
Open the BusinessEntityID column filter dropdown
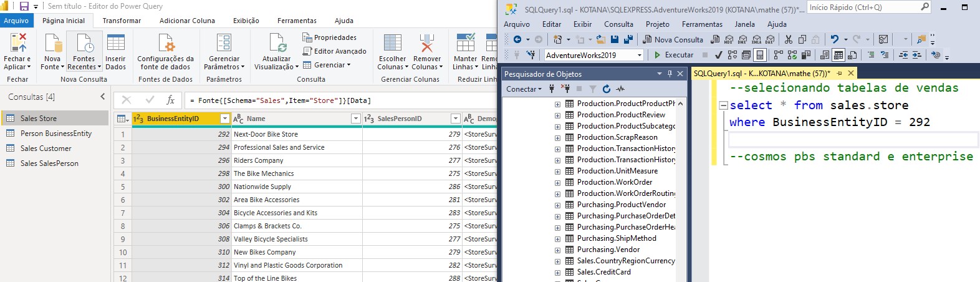click(225, 119)
